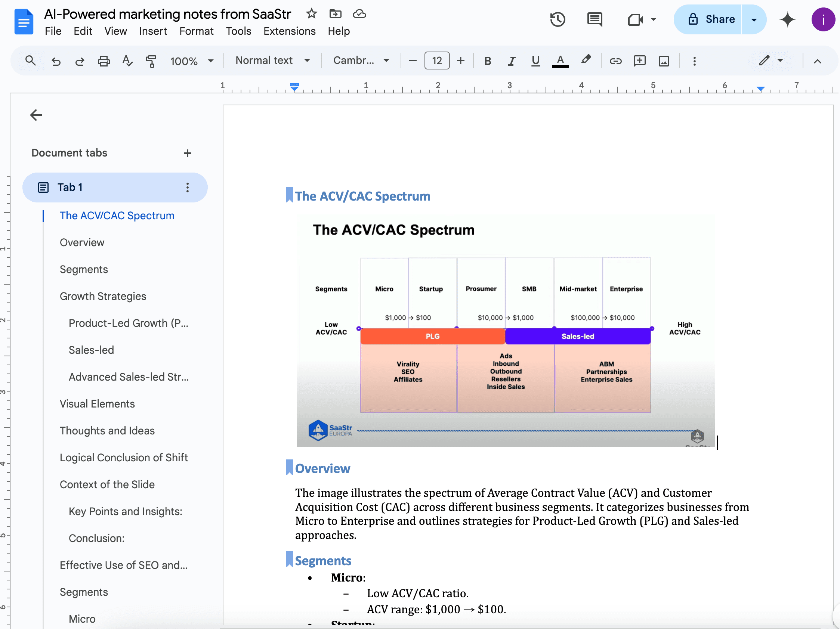Add a comment using the comment icon

click(x=639, y=61)
